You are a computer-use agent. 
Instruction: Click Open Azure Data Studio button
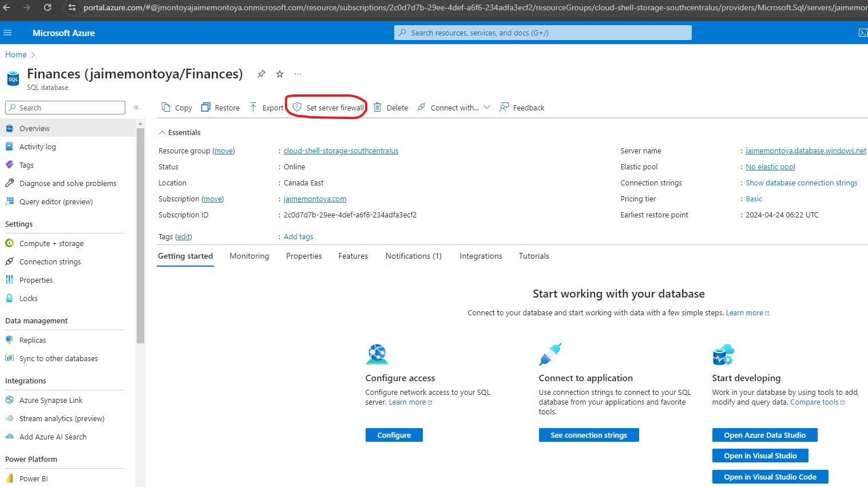[764, 435]
